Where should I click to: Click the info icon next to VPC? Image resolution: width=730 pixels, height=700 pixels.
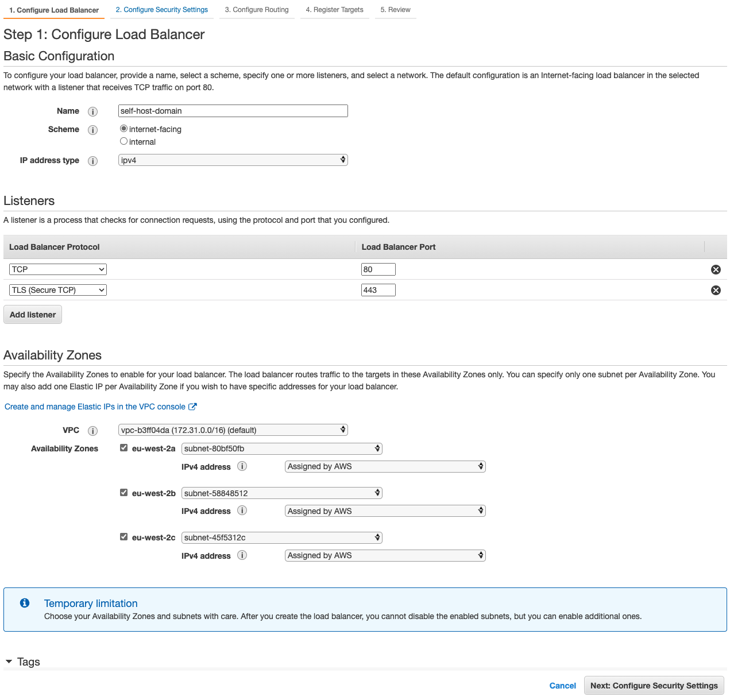[x=92, y=431]
